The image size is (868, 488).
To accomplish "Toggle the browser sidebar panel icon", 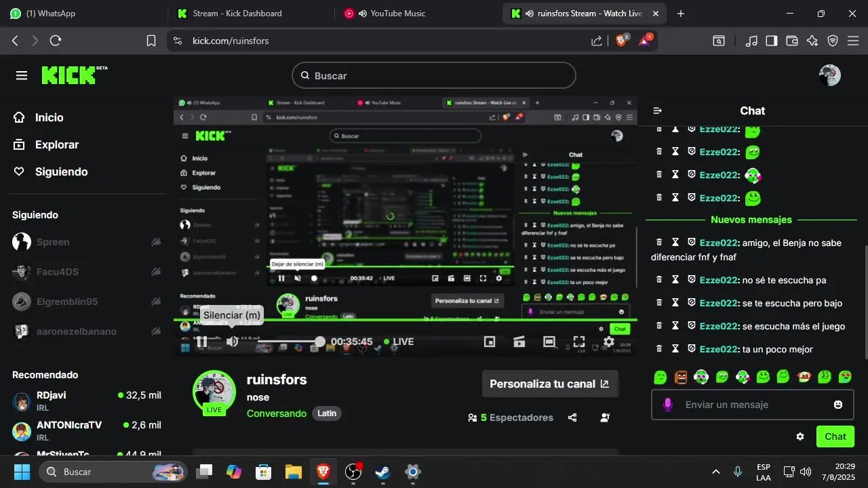I will (772, 41).
